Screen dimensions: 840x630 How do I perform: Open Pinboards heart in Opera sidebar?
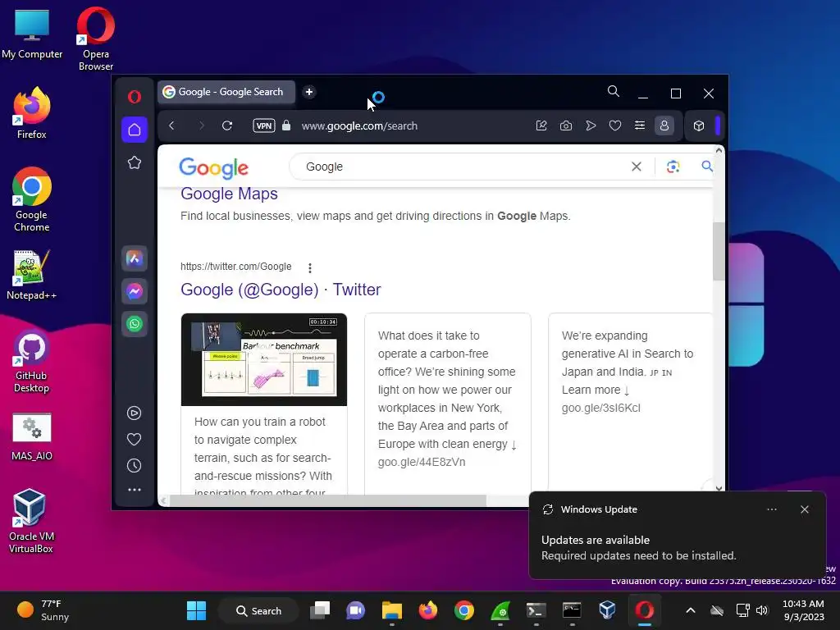pyautogui.click(x=134, y=440)
